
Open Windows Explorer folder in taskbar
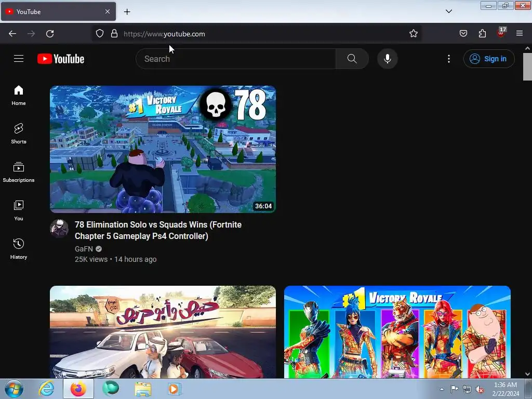tap(143, 389)
